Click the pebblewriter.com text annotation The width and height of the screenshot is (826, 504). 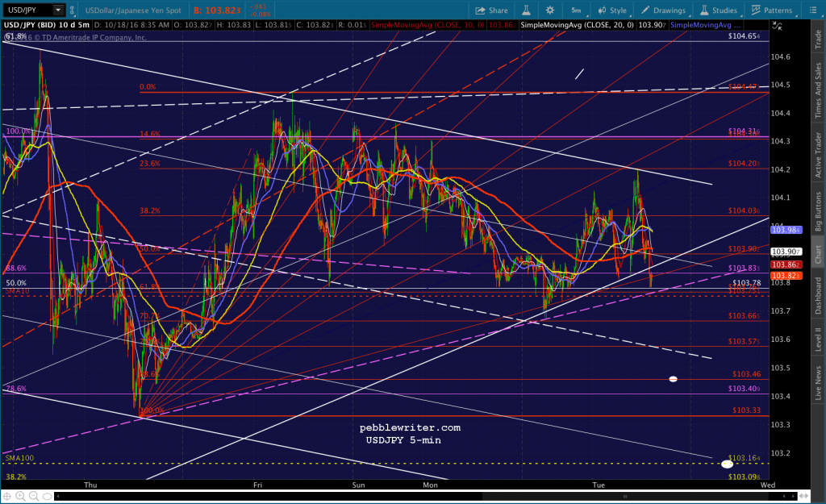tap(410, 427)
